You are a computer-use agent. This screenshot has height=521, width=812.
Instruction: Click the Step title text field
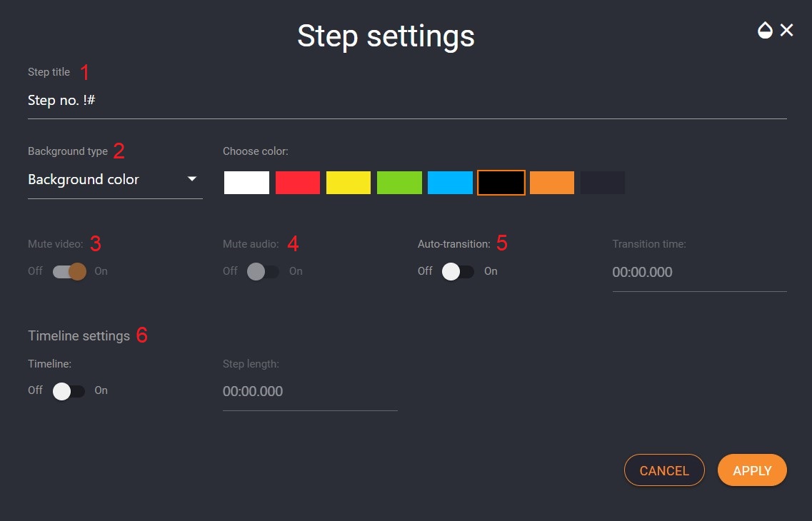coord(407,101)
